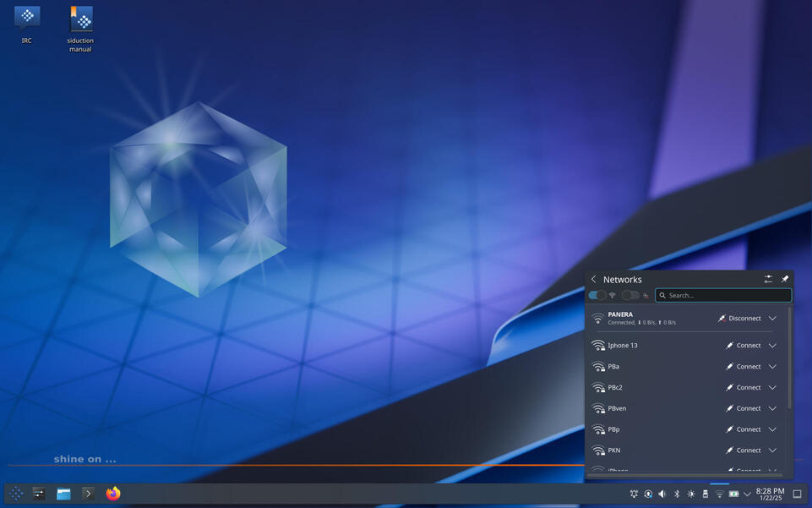Expand PBven network details
812x508 pixels.
click(772, 408)
